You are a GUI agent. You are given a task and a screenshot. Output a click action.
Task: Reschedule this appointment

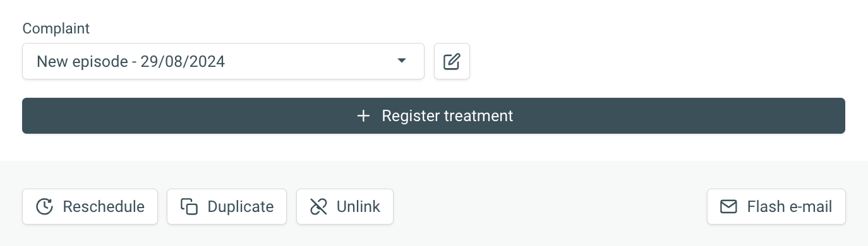[x=90, y=207]
